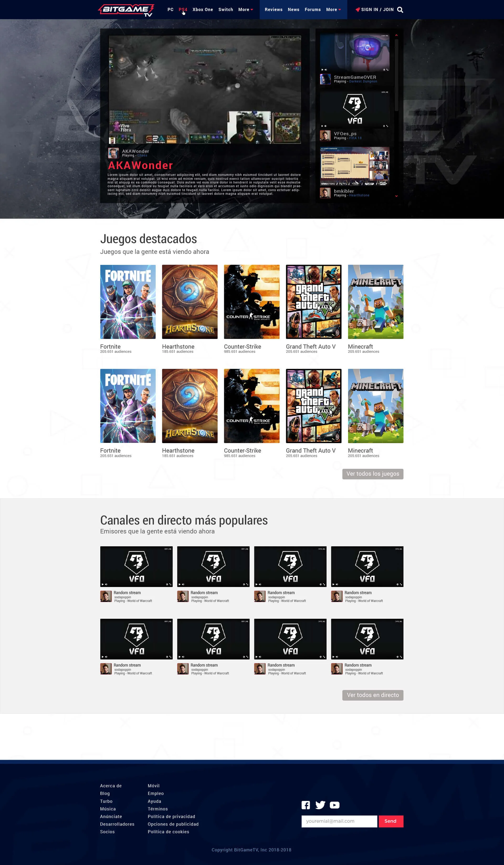Open the Reviews page

click(x=273, y=10)
